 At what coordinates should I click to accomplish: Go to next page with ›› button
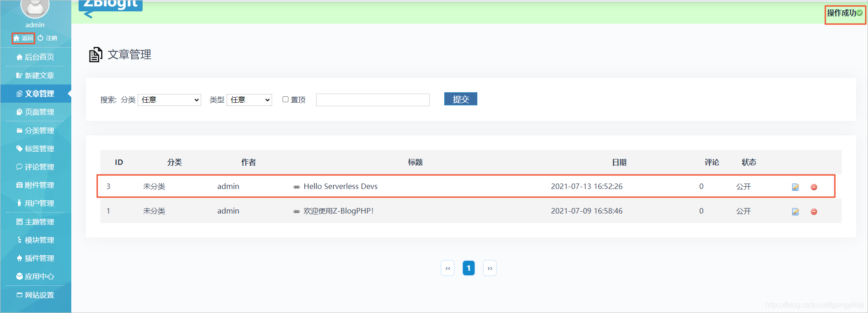pyautogui.click(x=490, y=268)
